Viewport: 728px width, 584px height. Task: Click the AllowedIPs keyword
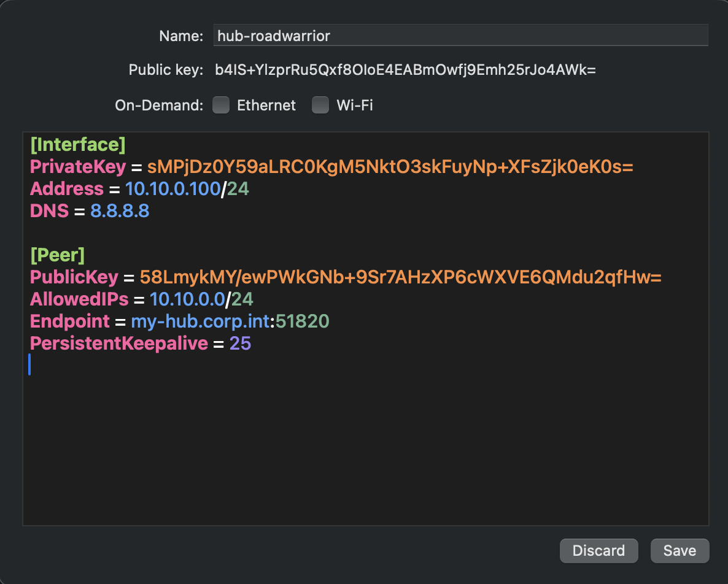79,299
